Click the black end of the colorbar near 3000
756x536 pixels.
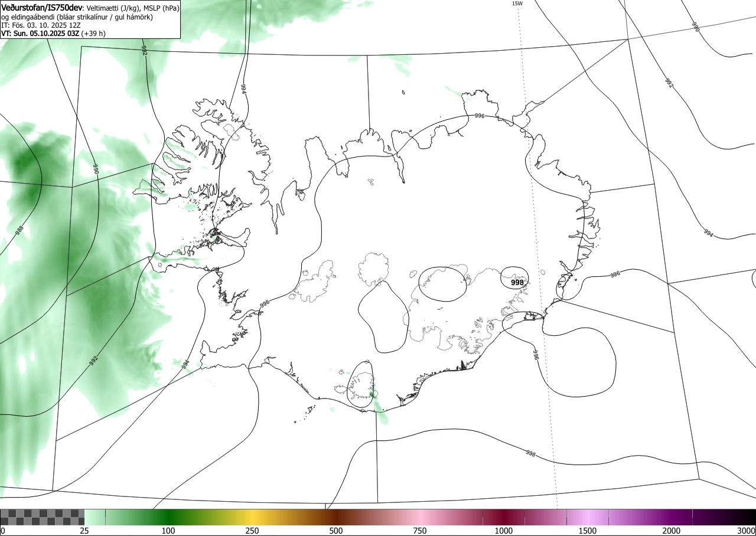point(744,517)
